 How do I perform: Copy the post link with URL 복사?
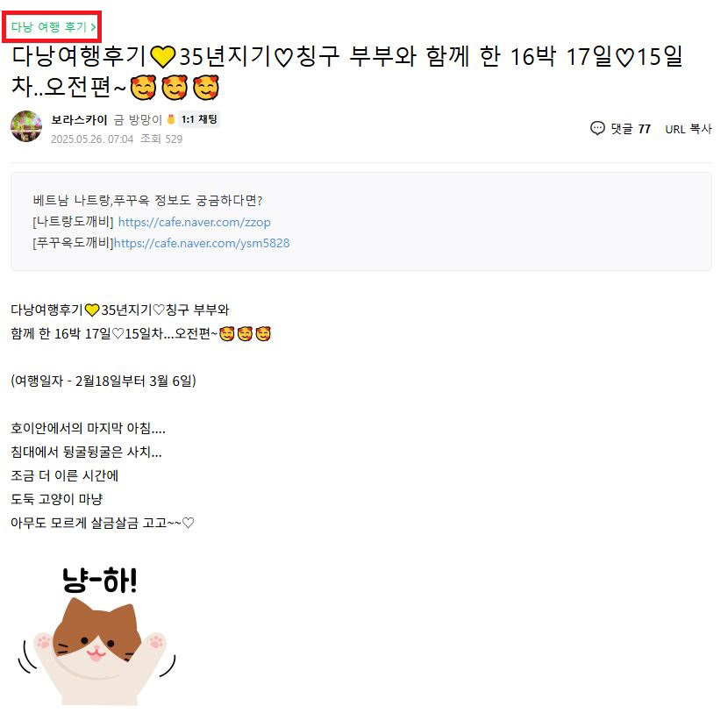point(688,129)
